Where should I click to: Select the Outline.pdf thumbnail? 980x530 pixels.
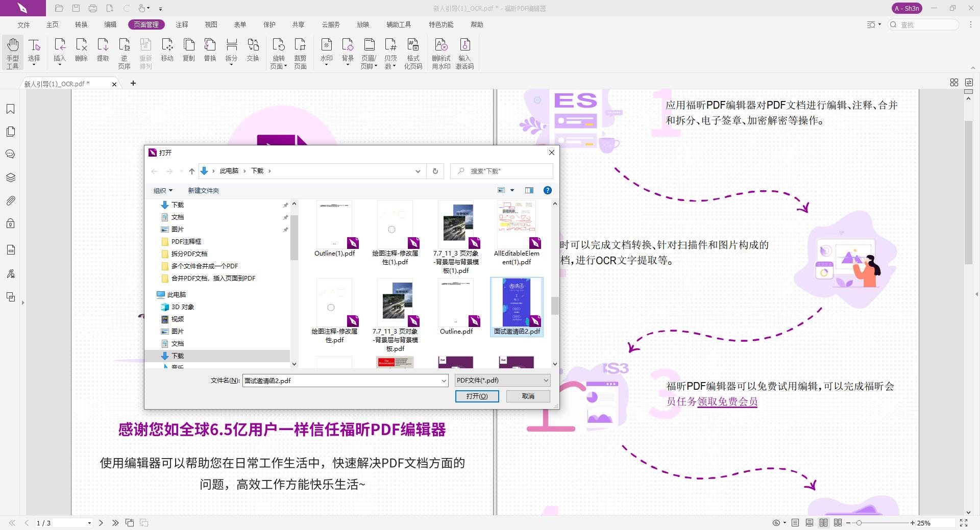pyautogui.click(x=456, y=302)
